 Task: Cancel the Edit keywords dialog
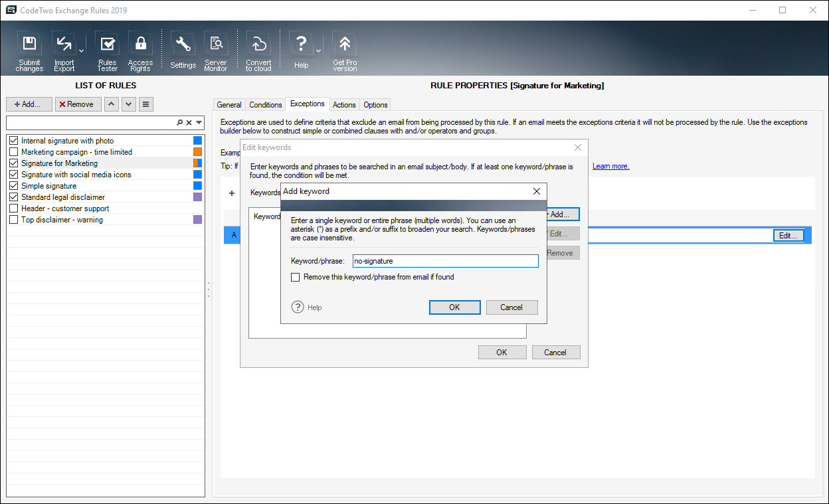(x=555, y=353)
